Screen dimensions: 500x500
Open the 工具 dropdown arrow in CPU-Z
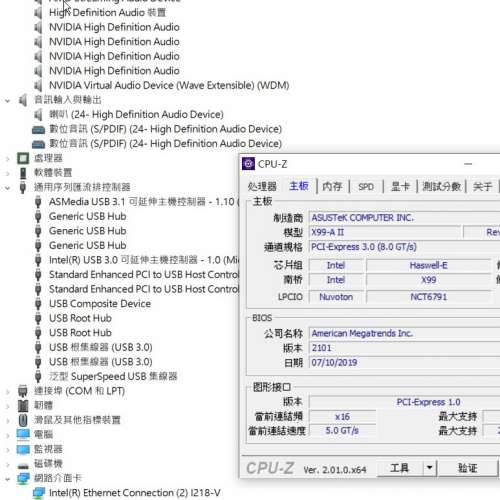pos(430,468)
